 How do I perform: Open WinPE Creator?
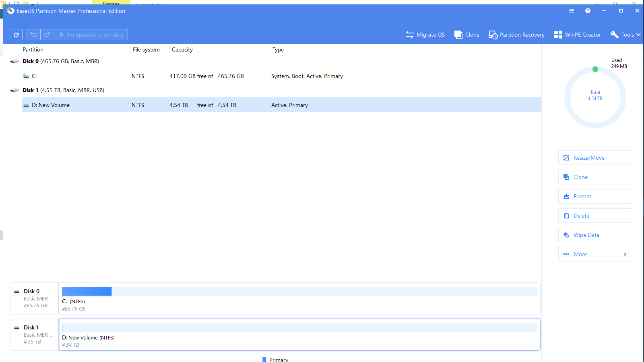(x=577, y=35)
